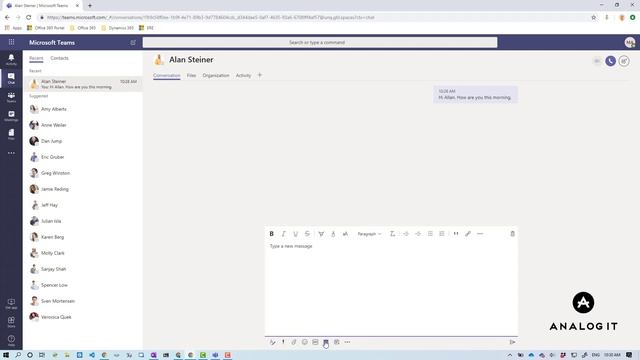The width and height of the screenshot is (640, 360).
Task: Open the Dynamics 365 bookmark
Action: 118,28
